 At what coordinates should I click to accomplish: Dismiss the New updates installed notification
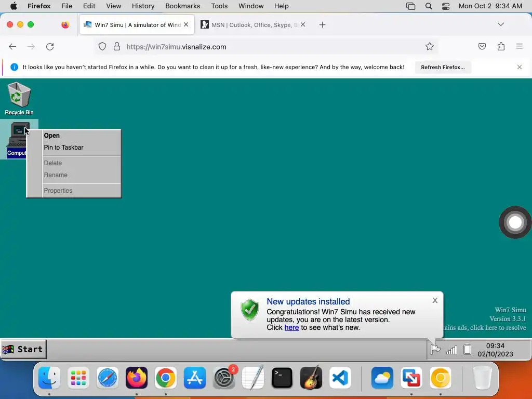click(435, 300)
